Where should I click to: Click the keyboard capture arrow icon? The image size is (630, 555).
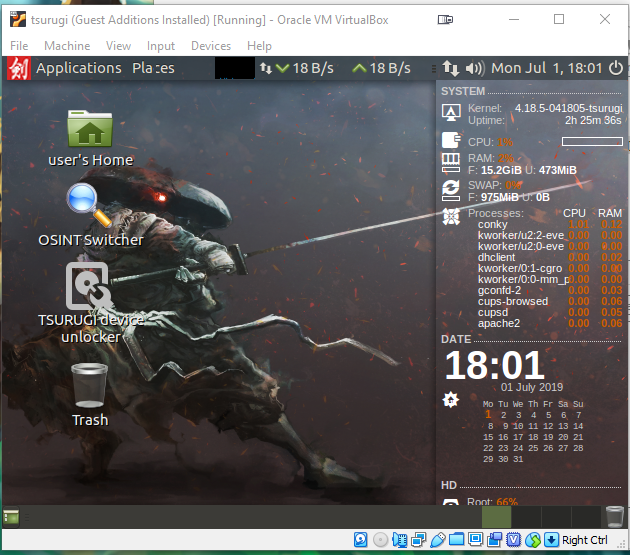[x=552, y=540]
